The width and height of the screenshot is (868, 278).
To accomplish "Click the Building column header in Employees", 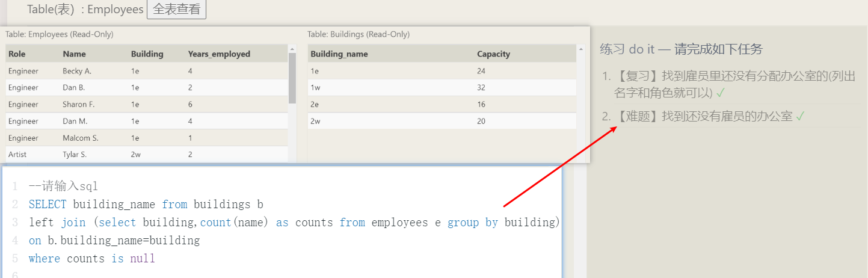I will point(147,54).
